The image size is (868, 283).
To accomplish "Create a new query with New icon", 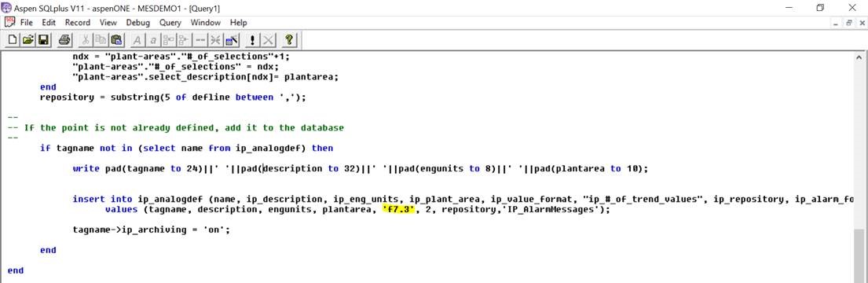I will pyautogui.click(x=13, y=40).
